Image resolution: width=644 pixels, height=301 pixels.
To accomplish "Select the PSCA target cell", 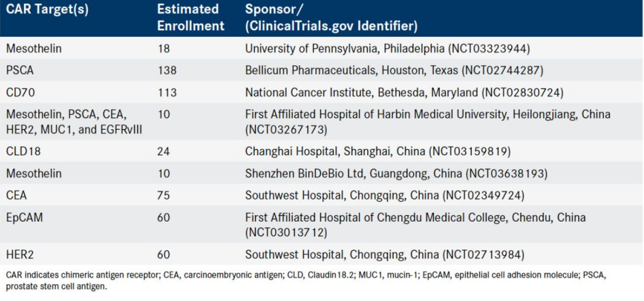I will (x=20, y=71).
